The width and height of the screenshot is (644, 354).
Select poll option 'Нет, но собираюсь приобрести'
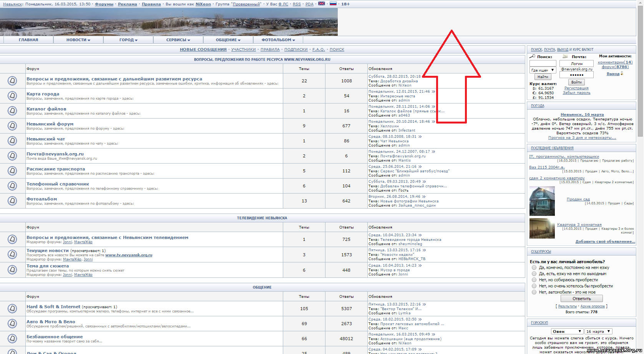(534, 280)
